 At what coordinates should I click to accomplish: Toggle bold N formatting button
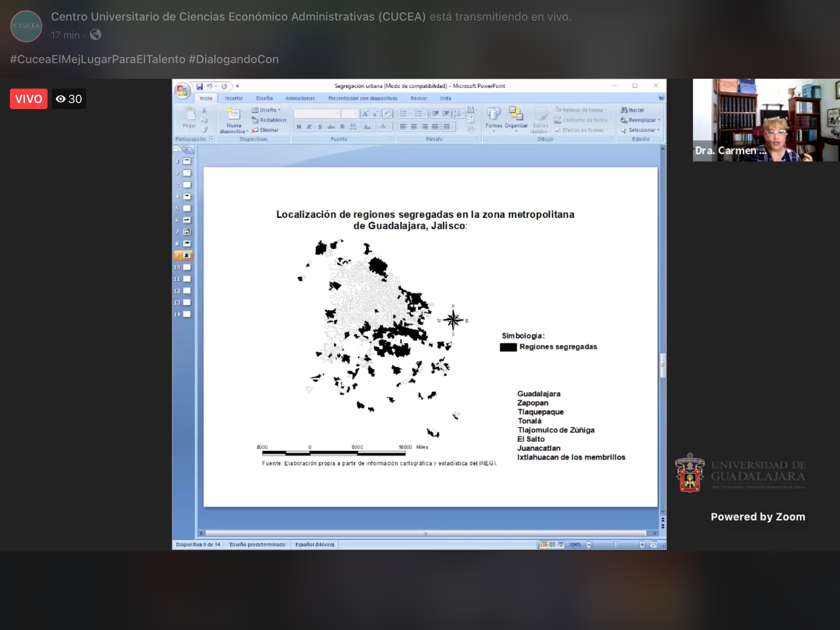pos(299,127)
